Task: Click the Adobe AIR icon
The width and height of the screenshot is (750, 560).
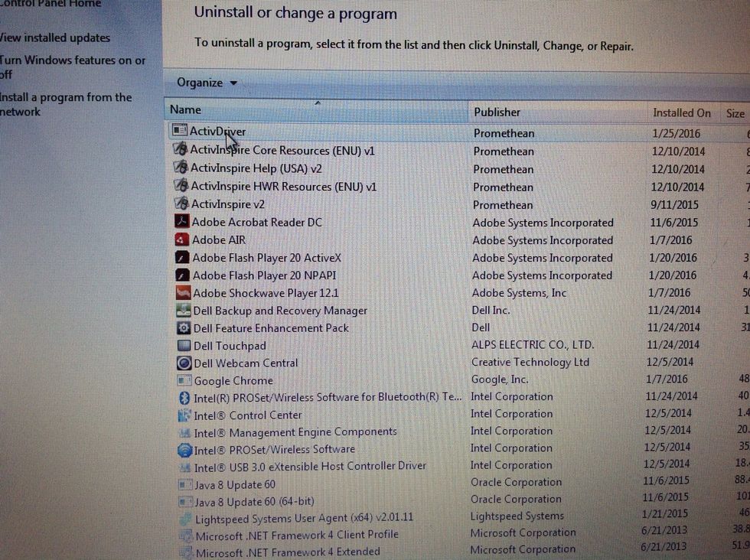Action: point(181,239)
